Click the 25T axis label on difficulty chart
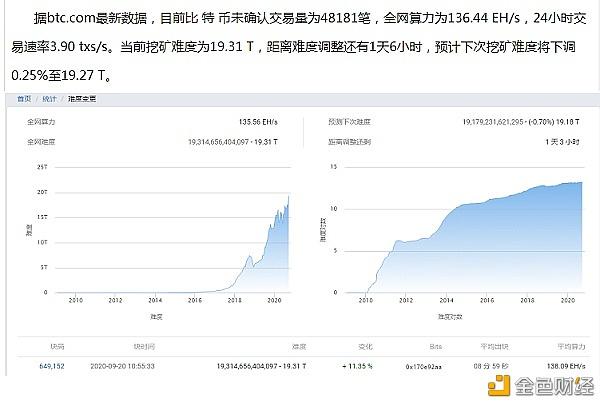The height and width of the screenshot is (402, 600). [x=42, y=167]
